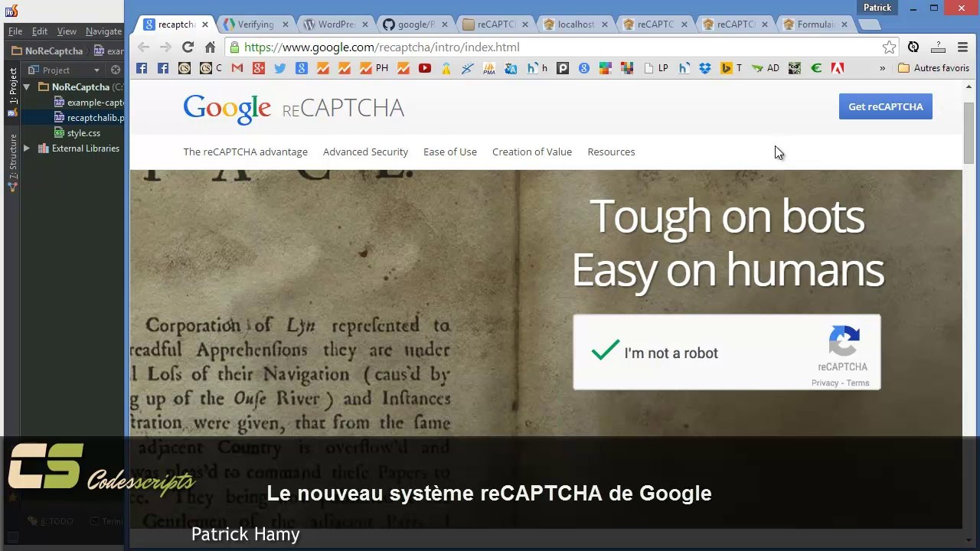Reload the reCAPTCHA page
980x551 pixels.
(188, 47)
